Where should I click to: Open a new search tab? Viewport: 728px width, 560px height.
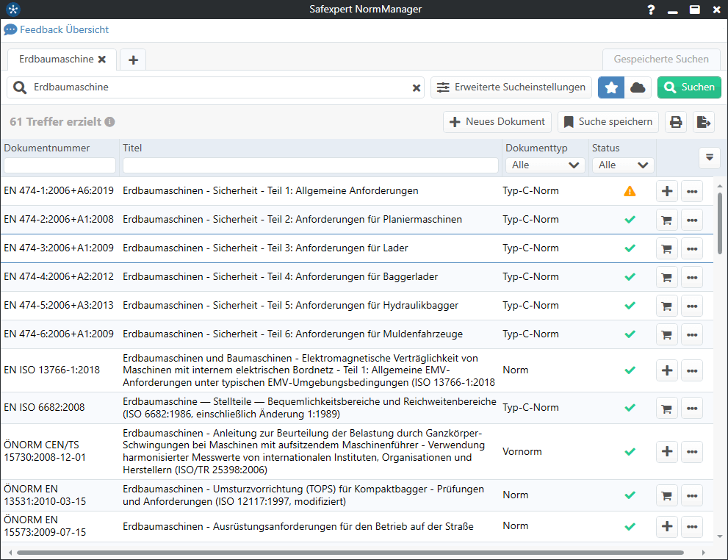pyautogui.click(x=133, y=60)
